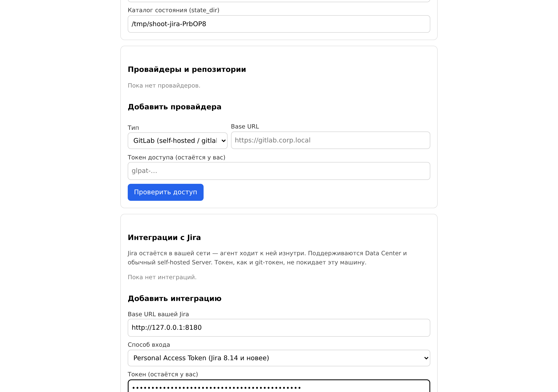This screenshot has height=392, width=558.
Task: Click the 'Добавить провайдера' heading
Action: click(x=175, y=107)
